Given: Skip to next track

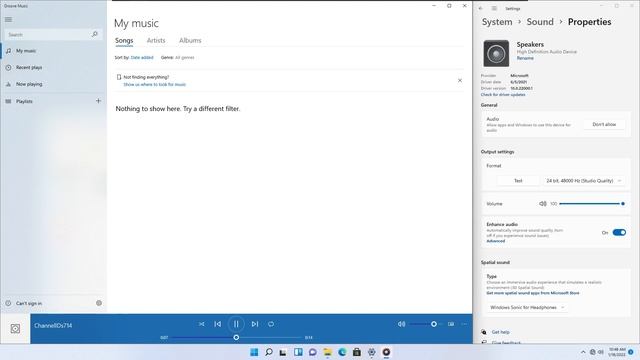Looking at the screenshot, I should (x=255, y=324).
